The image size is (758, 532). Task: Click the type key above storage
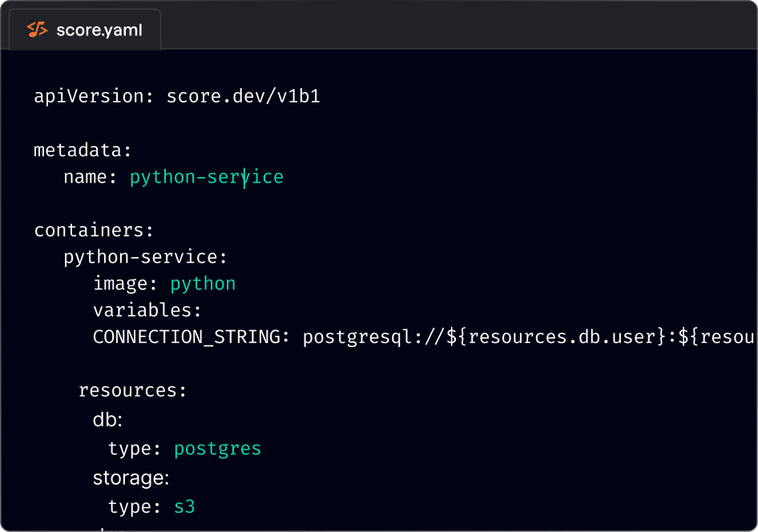130,448
